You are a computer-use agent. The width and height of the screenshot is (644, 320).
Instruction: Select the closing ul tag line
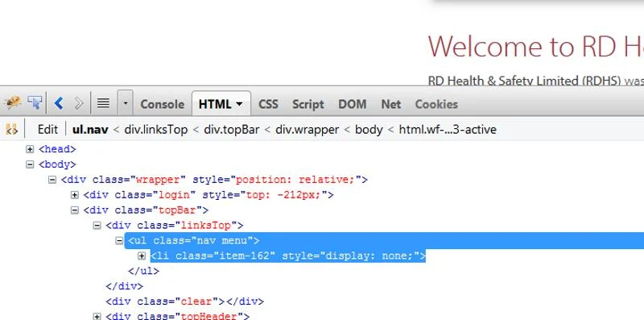(x=143, y=271)
